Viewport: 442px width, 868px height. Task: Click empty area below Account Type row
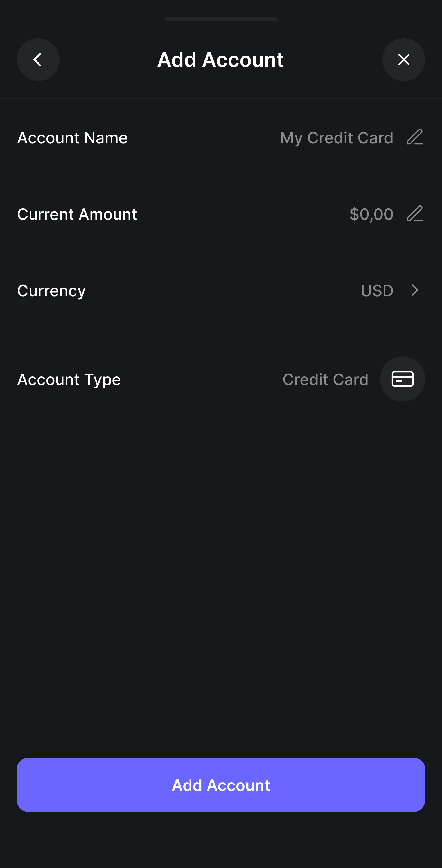[x=221, y=573]
